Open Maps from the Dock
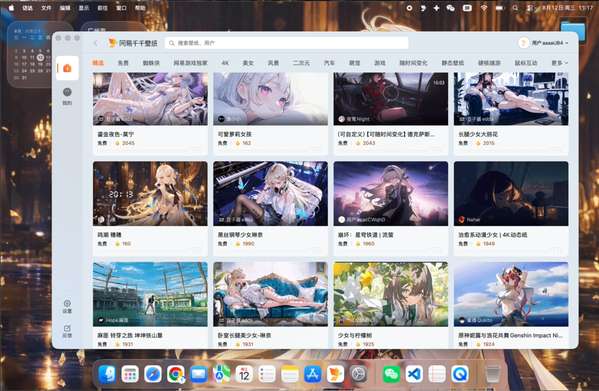The height and width of the screenshot is (391, 599). tap(222, 374)
